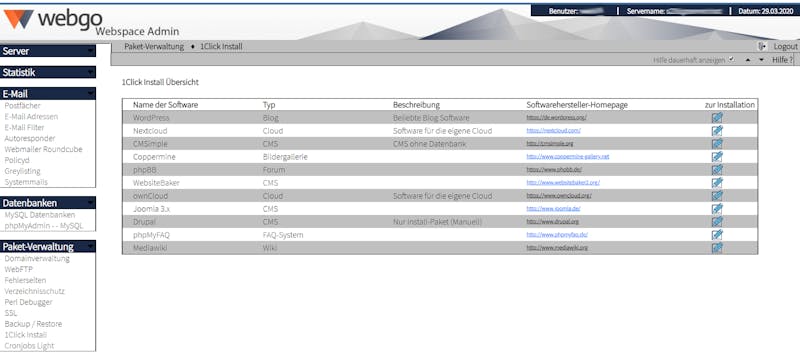The image size is (800, 363).
Task: Start the Coppermine installation via its icon
Action: [717, 157]
